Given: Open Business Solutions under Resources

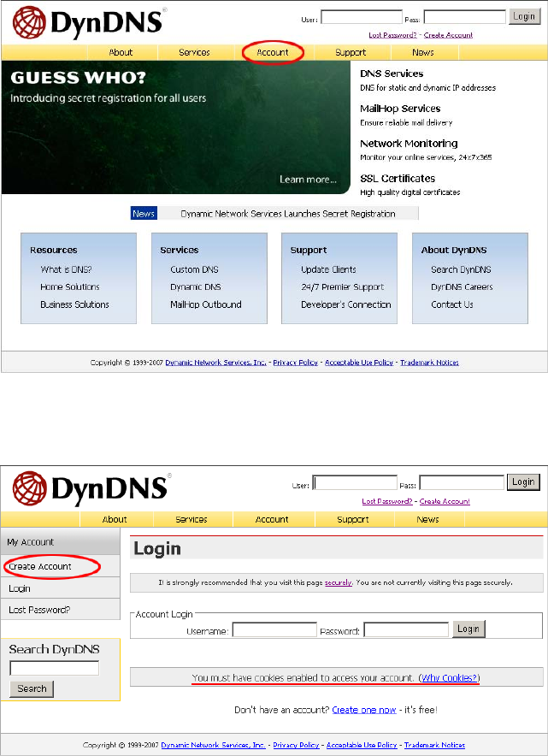Looking at the screenshot, I should click(x=74, y=304).
